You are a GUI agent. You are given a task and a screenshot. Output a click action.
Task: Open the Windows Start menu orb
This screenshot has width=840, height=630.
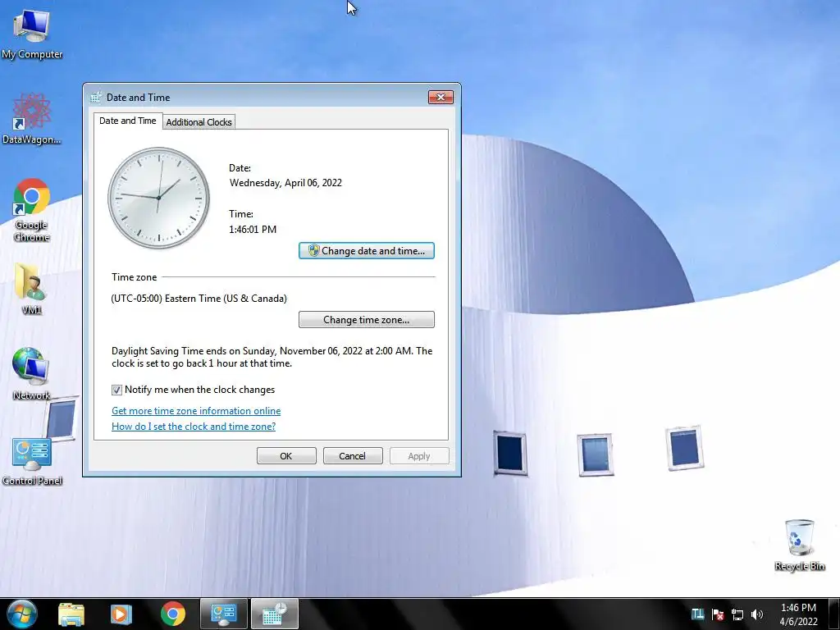(22, 614)
